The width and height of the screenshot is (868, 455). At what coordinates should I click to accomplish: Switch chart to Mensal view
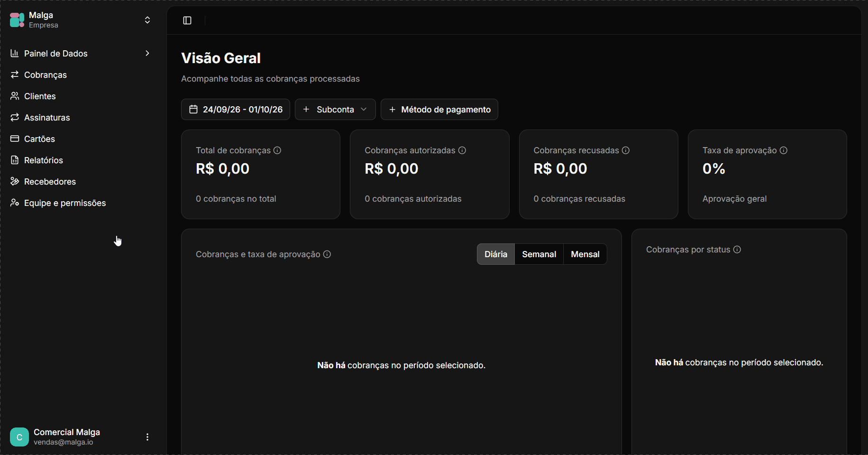point(585,254)
